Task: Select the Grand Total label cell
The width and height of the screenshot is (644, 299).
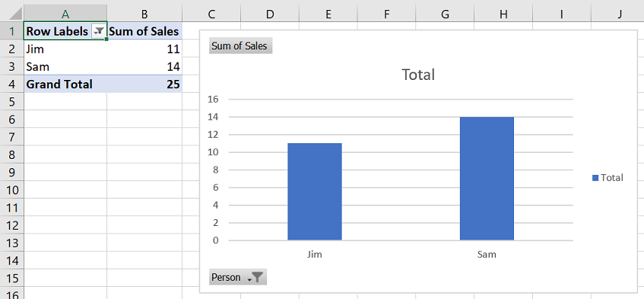Action: (65, 84)
